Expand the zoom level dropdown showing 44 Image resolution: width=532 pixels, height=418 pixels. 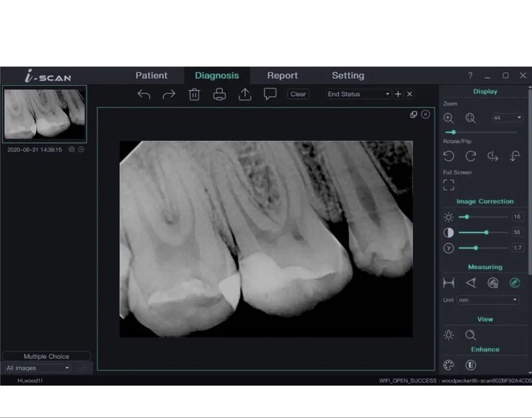[x=507, y=118]
